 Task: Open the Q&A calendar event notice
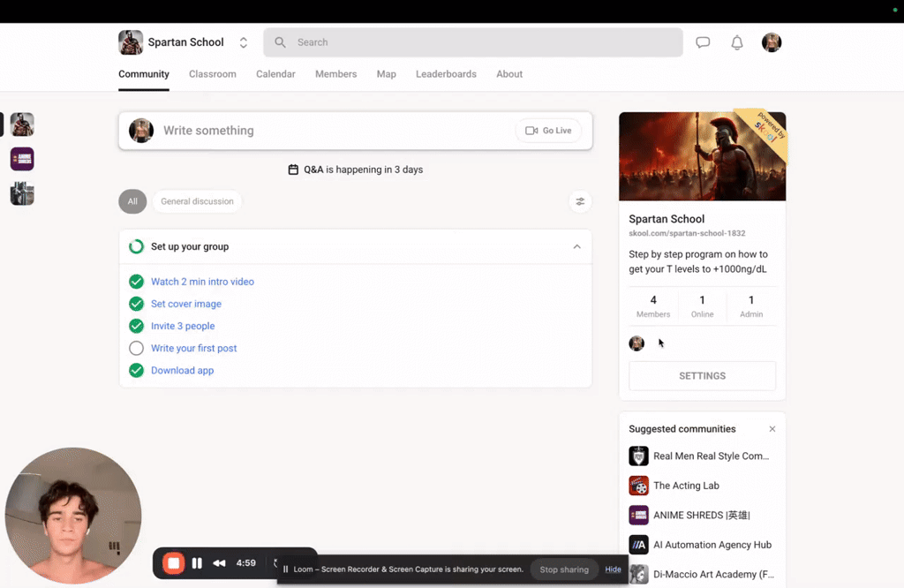(356, 170)
